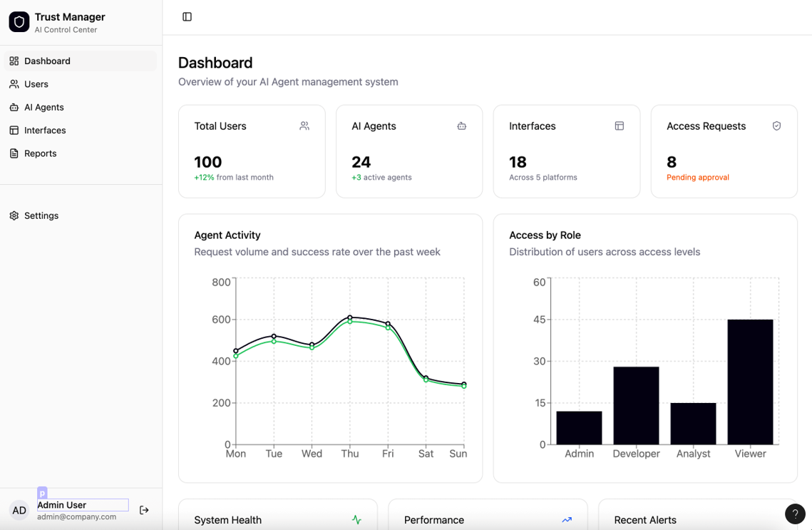Viewport: 812px width, 530px height.
Task: Click the Thu data point on Agent Activity
Action: [350, 317]
